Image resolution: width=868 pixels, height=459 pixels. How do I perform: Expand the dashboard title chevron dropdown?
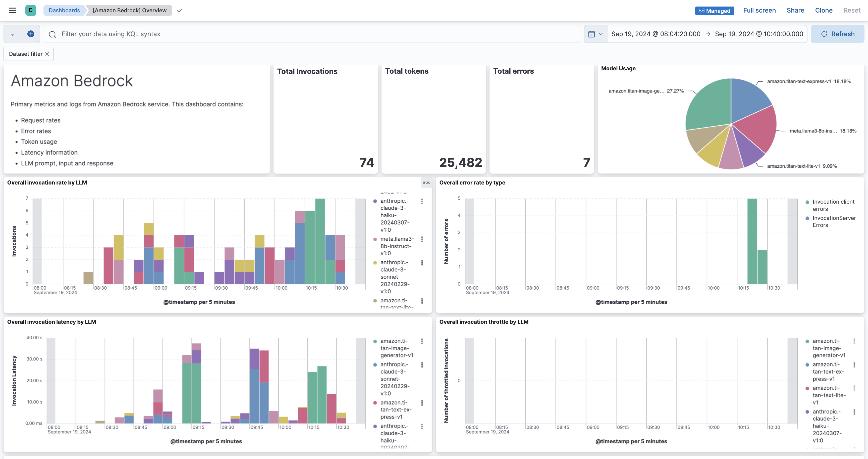pyautogui.click(x=179, y=11)
